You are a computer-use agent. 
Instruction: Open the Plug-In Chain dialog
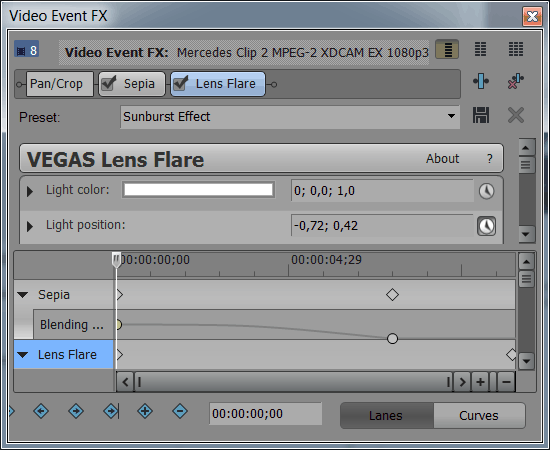481,81
